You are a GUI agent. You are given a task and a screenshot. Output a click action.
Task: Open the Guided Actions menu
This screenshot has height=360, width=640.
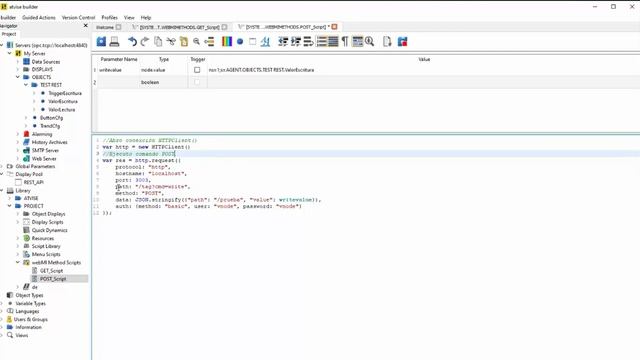tap(39, 18)
